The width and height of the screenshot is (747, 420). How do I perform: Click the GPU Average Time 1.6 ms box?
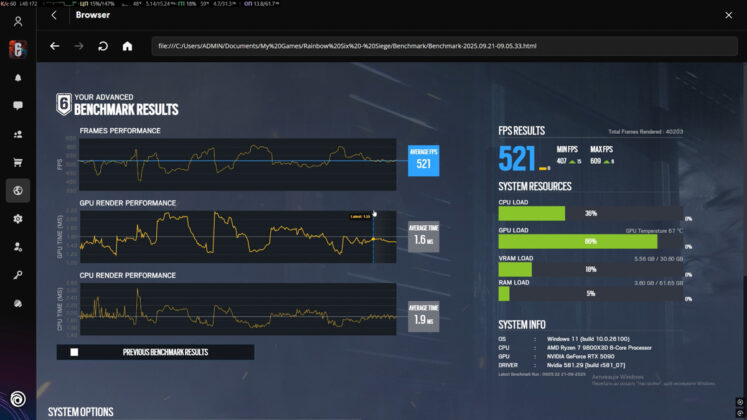pos(424,237)
